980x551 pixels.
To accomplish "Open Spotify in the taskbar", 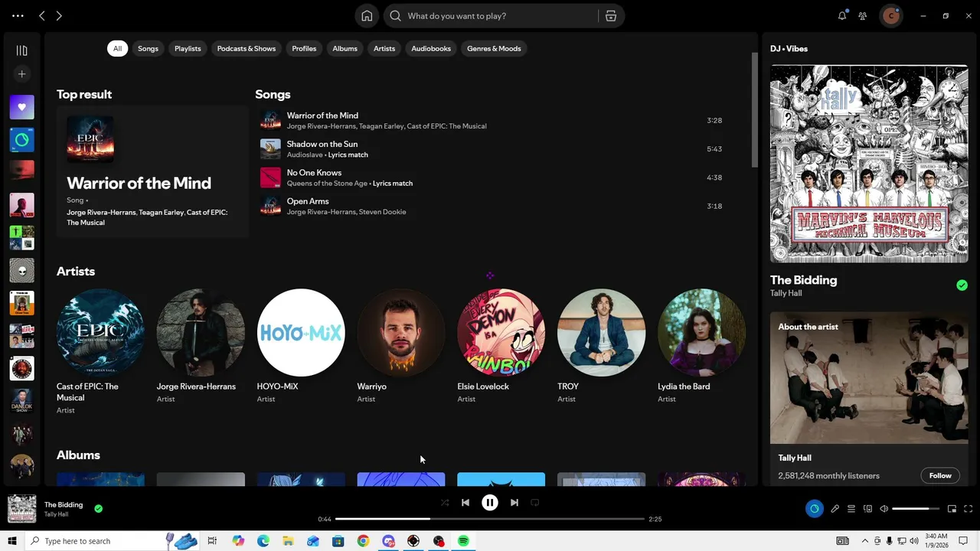I will [x=463, y=541].
